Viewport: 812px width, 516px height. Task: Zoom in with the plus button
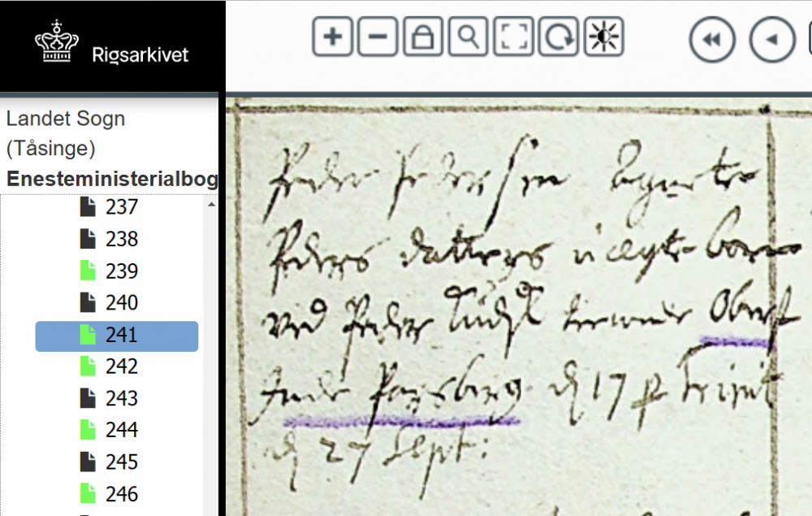pos(332,37)
